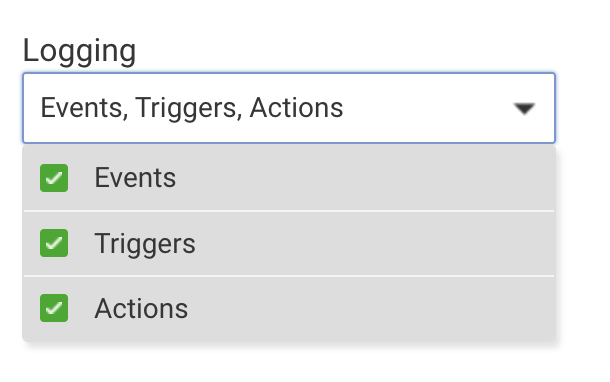Click the white checkmark icon beside Actions
The width and height of the screenshot is (610, 382).
click(54, 308)
